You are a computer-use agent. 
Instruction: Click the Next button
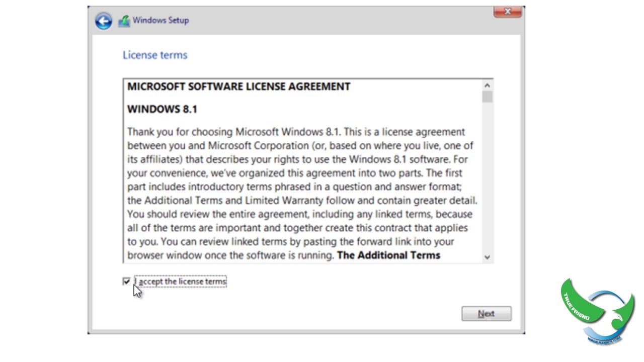(x=487, y=314)
